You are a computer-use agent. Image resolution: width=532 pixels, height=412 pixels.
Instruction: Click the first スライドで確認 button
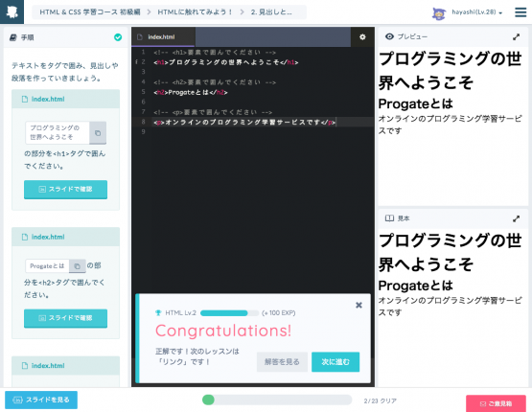[x=65, y=189]
